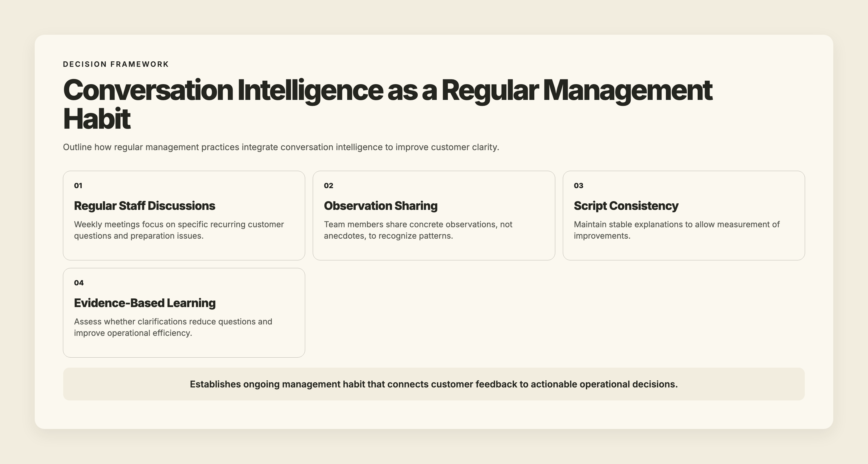Open the Script Consistency card

pos(684,216)
